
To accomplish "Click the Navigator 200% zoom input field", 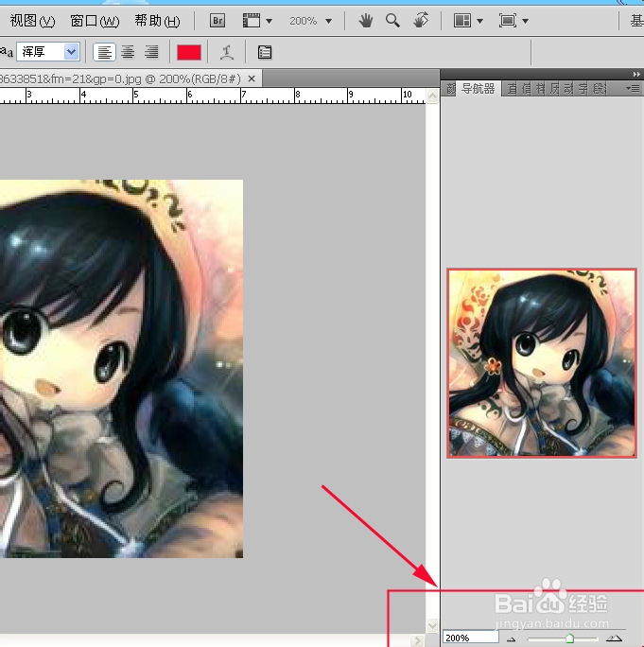I will pyautogui.click(x=470, y=638).
